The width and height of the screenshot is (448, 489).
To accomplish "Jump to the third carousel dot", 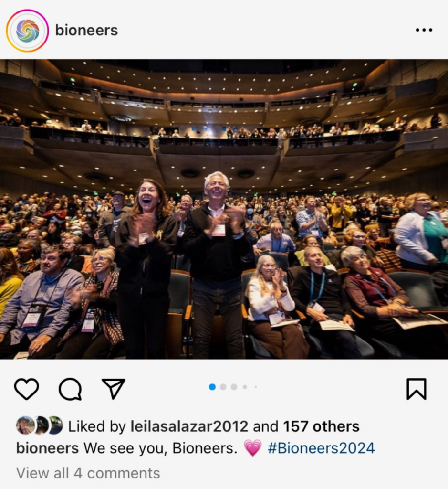I will [x=234, y=387].
